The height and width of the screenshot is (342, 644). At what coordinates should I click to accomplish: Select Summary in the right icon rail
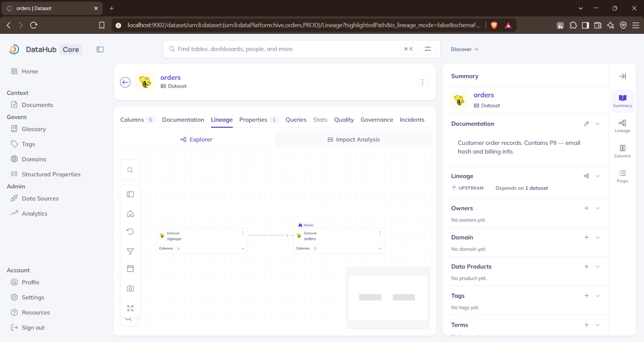coord(623,101)
